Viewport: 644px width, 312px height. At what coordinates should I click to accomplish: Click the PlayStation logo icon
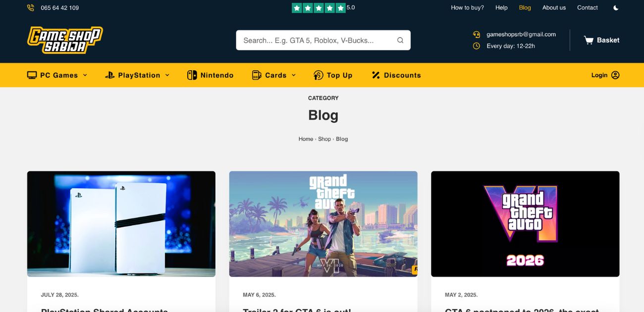pyautogui.click(x=110, y=75)
